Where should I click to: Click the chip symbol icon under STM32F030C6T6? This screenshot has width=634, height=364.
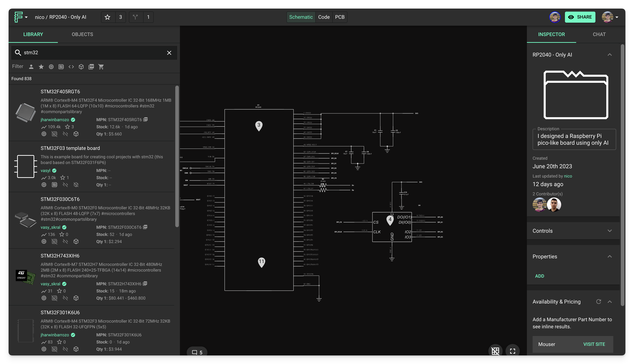pos(44,241)
